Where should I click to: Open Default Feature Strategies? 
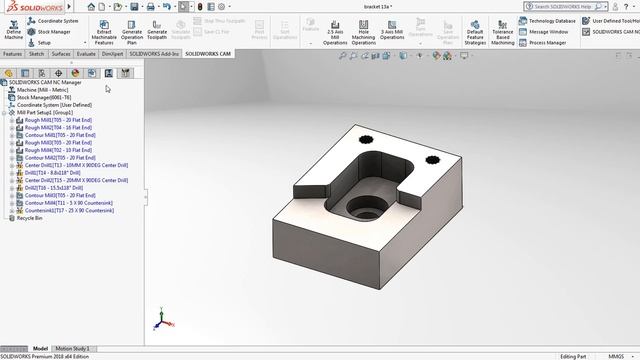475,32
